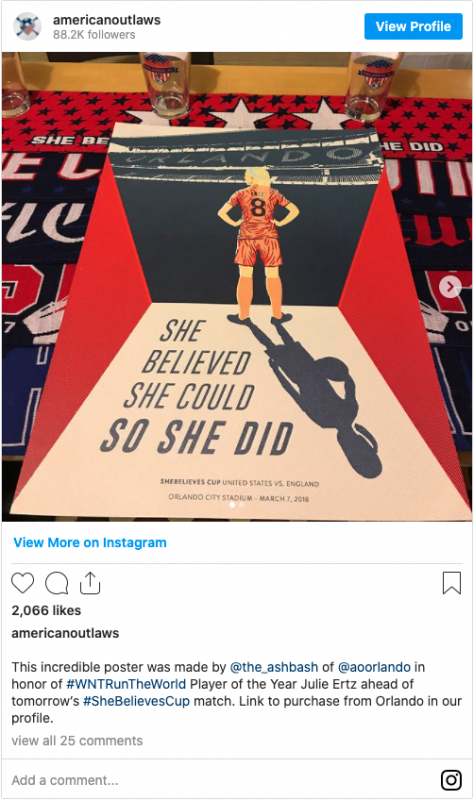Open the @aoorlando mention
The height and width of the screenshot is (800, 474).
point(374,667)
